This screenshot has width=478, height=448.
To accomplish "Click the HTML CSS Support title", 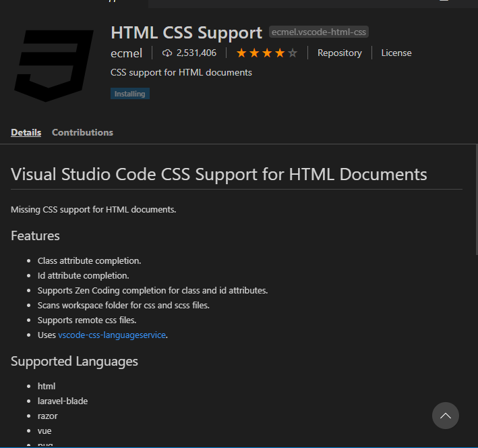I will 186,33.
